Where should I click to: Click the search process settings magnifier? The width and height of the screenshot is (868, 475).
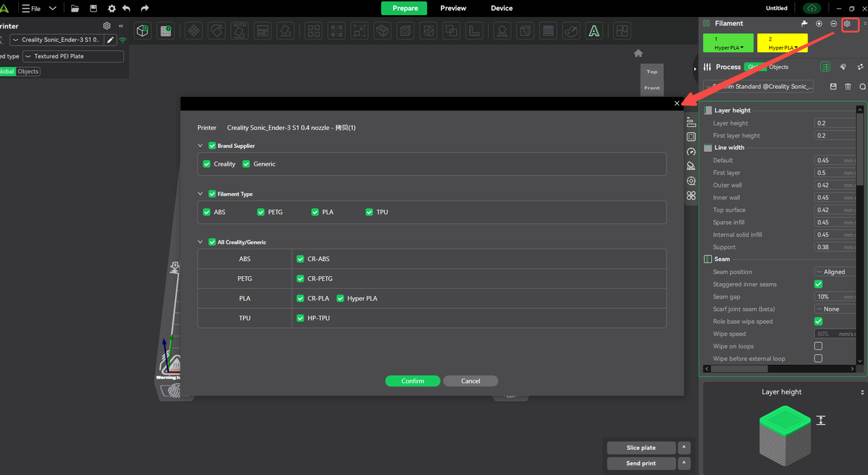click(x=863, y=87)
